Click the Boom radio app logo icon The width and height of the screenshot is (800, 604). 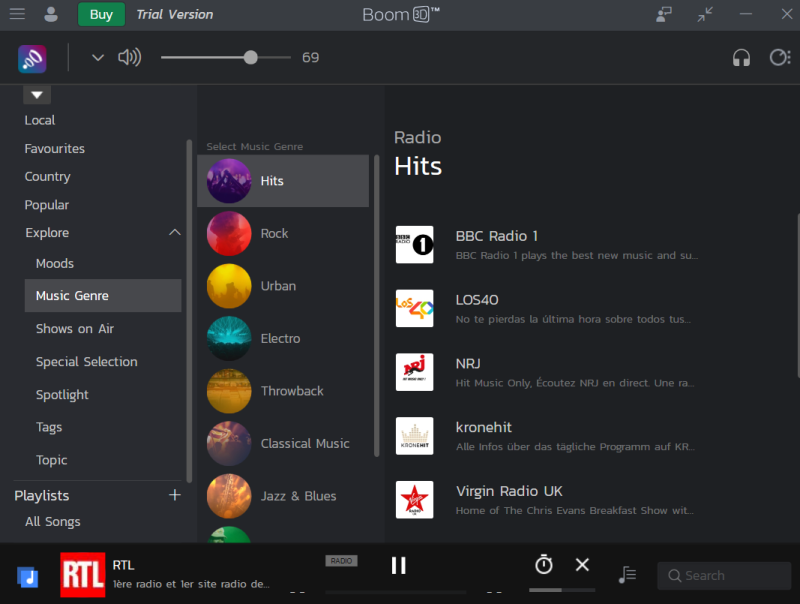[32, 58]
